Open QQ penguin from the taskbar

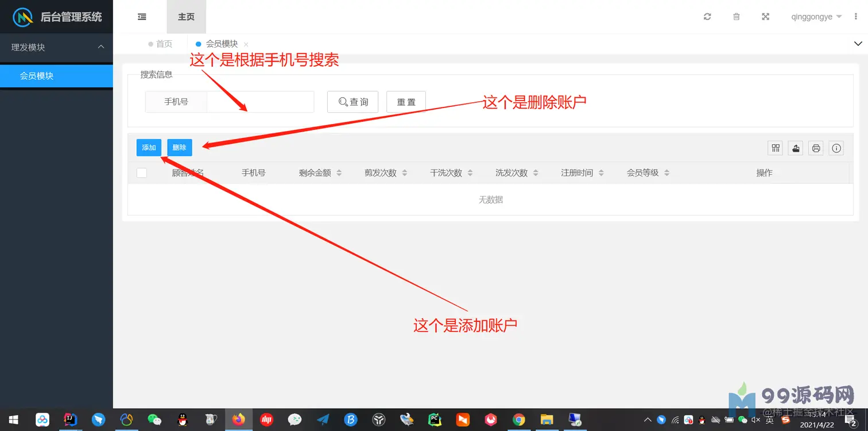(x=183, y=420)
